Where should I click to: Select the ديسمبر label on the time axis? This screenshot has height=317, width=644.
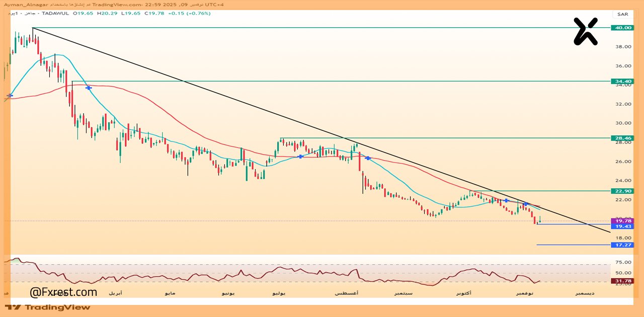click(x=585, y=293)
